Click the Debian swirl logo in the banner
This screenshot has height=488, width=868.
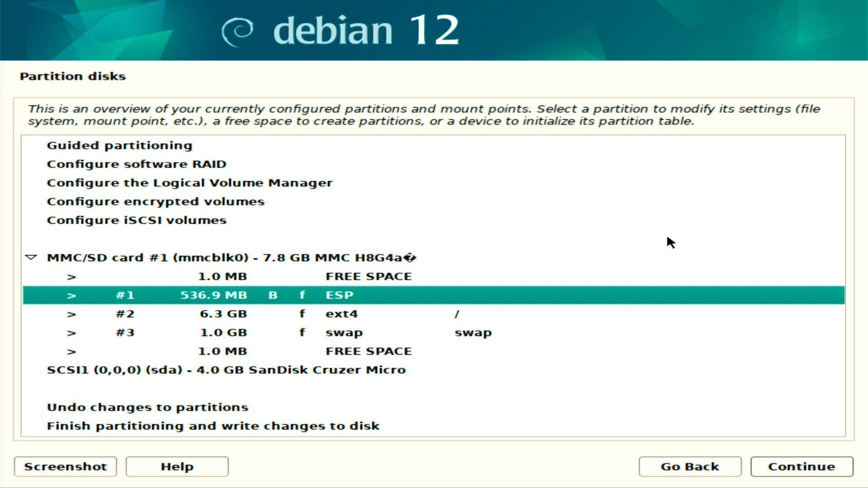click(x=237, y=32)
